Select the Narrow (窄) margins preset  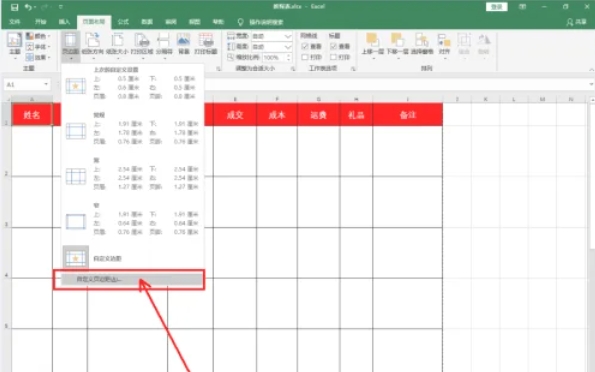[132, 219]
